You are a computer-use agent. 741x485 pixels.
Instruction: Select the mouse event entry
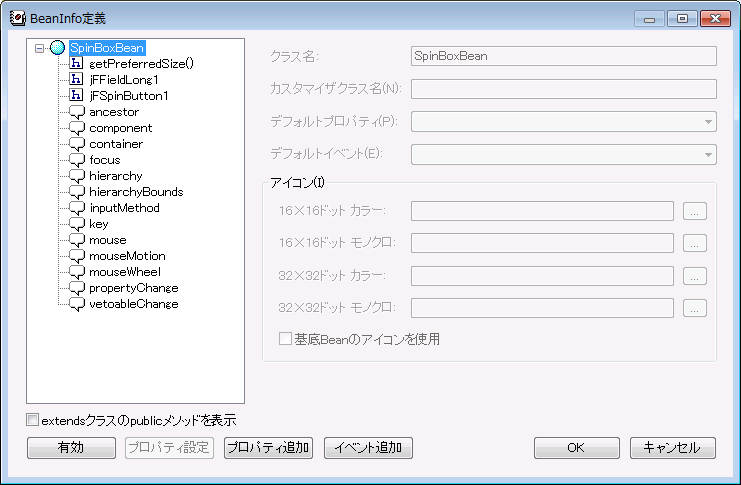tap(108, 240)
